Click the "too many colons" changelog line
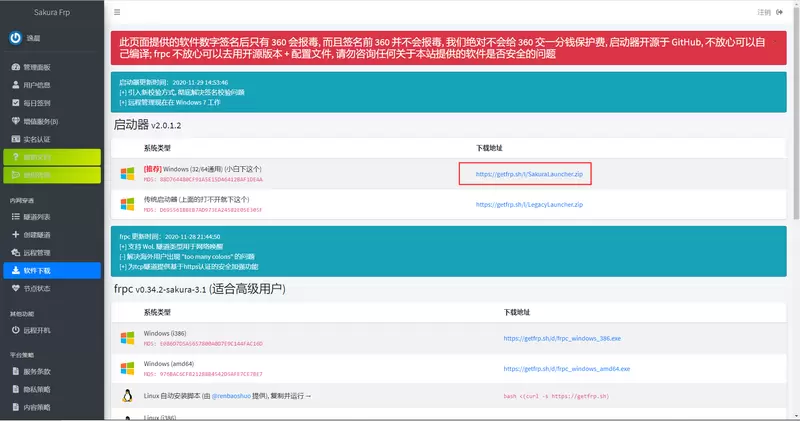 (x=187, y=257)
